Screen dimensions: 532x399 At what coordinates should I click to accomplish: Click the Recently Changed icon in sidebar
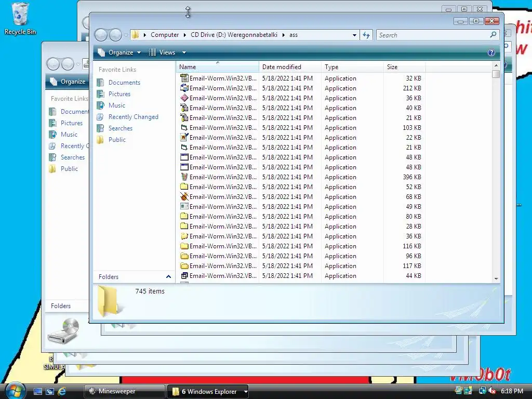pos(100,117)
